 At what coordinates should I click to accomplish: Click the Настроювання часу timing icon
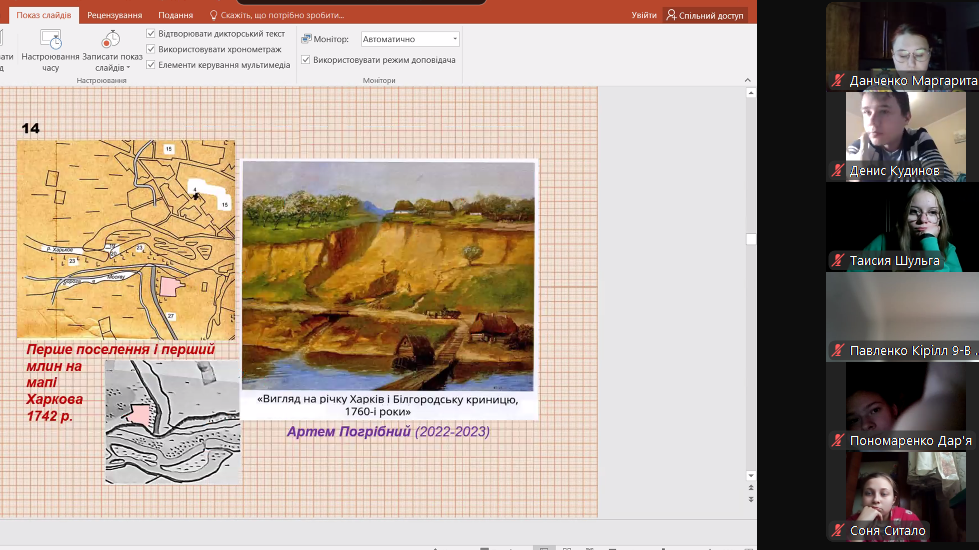point(51,39)
